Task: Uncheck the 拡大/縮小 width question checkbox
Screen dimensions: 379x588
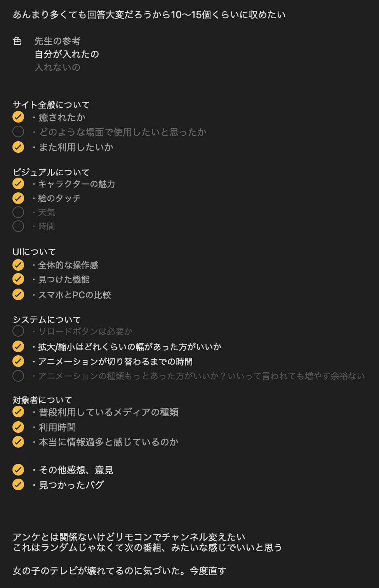Action: 18,346
